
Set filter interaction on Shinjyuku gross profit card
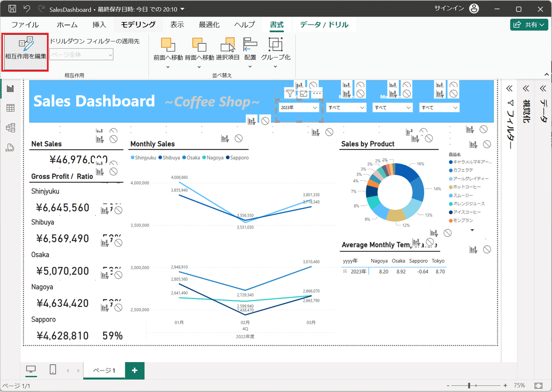(x=106, y=210)
